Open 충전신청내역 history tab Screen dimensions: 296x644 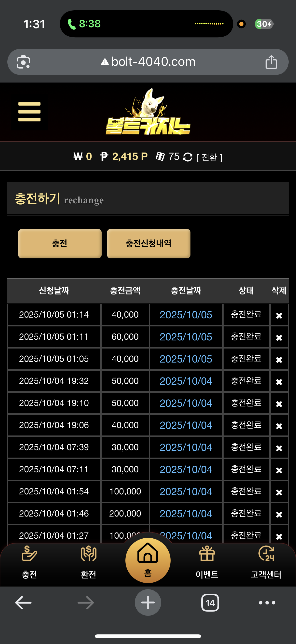click(x=149, y=243)
